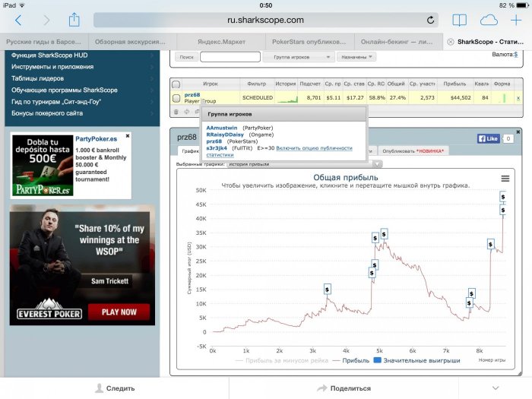Switch to Русские гиды в Барселоне tab
Screen dimensions: 532x399
[44, 42]
